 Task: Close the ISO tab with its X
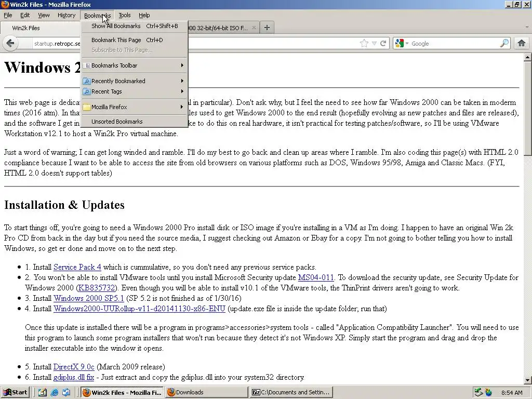coord(254,28)
